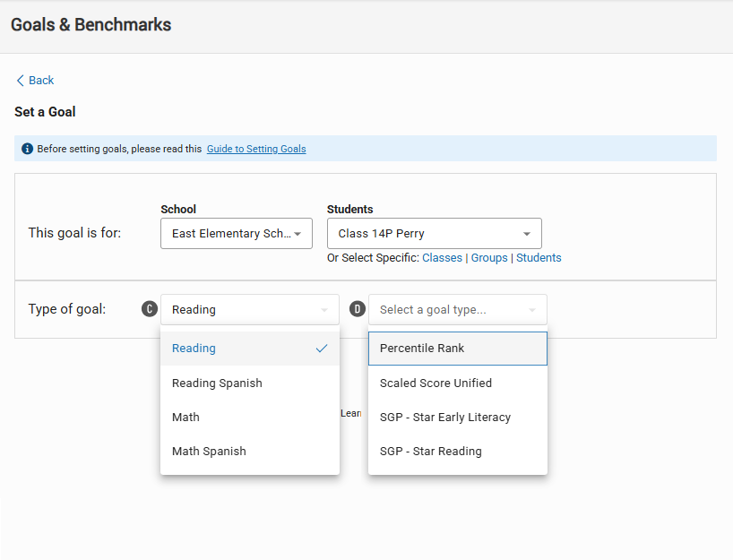The image size is (733, 560).
Task: Click the dark "D" step badge
Action: tap(358, 308)
